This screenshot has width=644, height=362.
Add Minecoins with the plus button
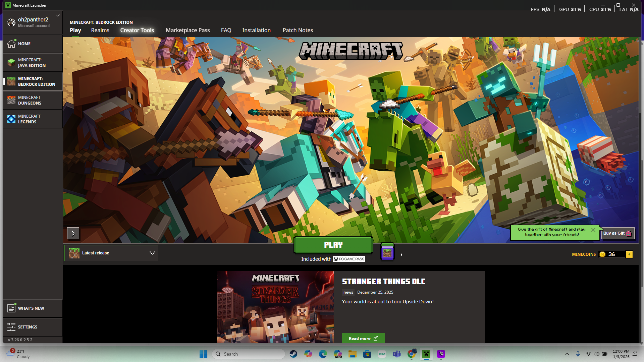tap(629, 254)
